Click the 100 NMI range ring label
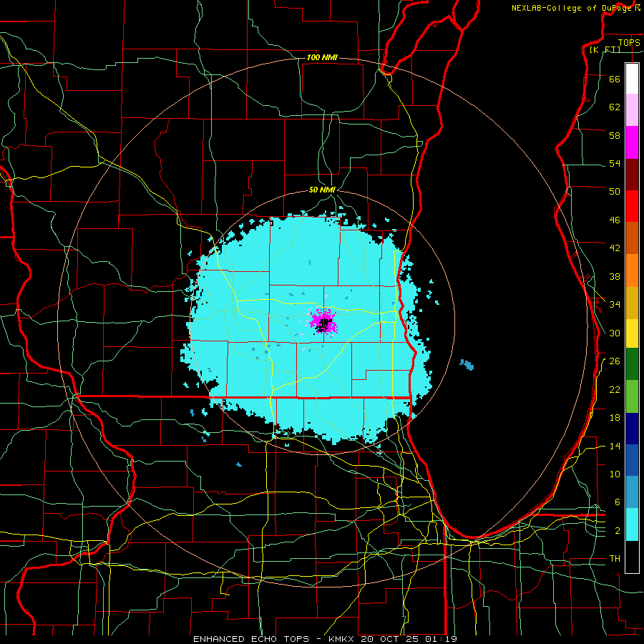The image size is (644, 644). click(322, 57)
